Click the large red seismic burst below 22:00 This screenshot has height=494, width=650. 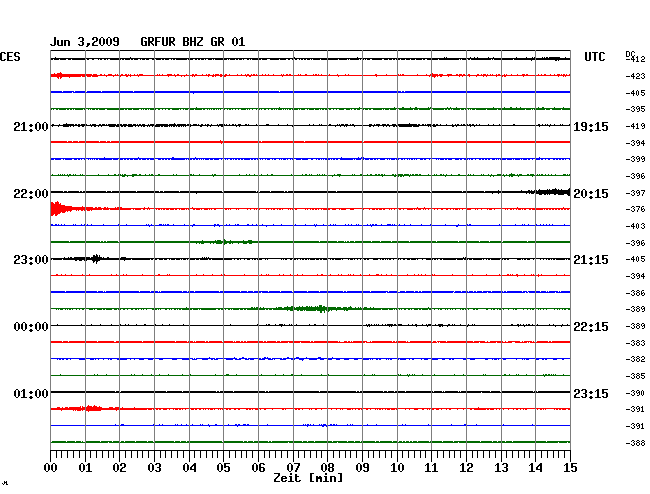click(x=60, y=208)
